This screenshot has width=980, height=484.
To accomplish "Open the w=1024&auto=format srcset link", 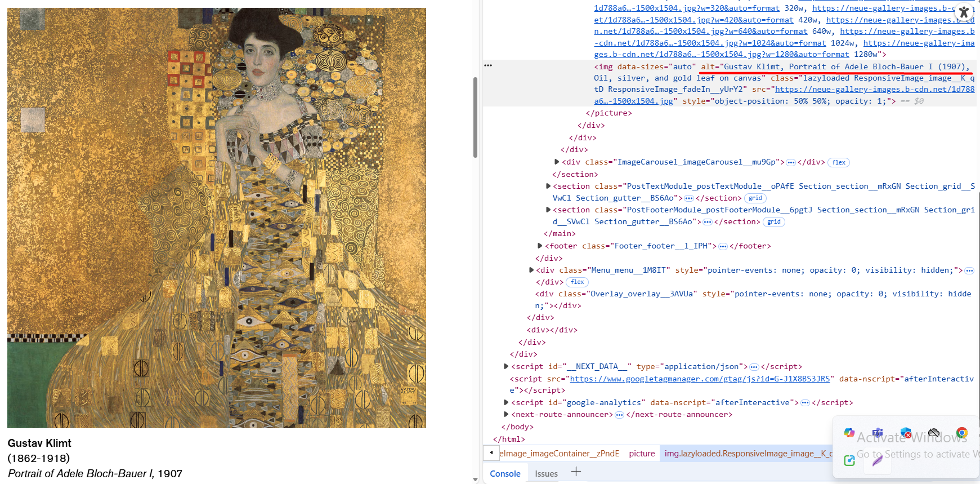I will point(710,43).
